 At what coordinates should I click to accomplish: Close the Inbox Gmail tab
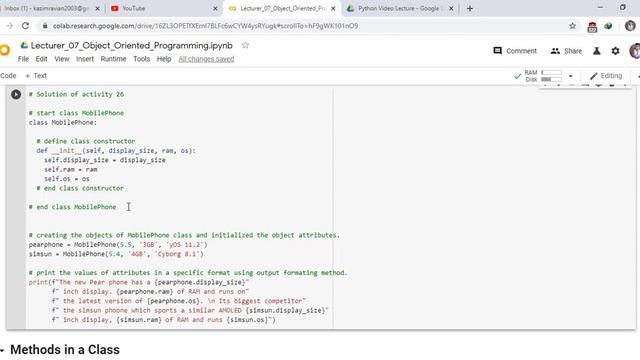(x=97, y=8)
